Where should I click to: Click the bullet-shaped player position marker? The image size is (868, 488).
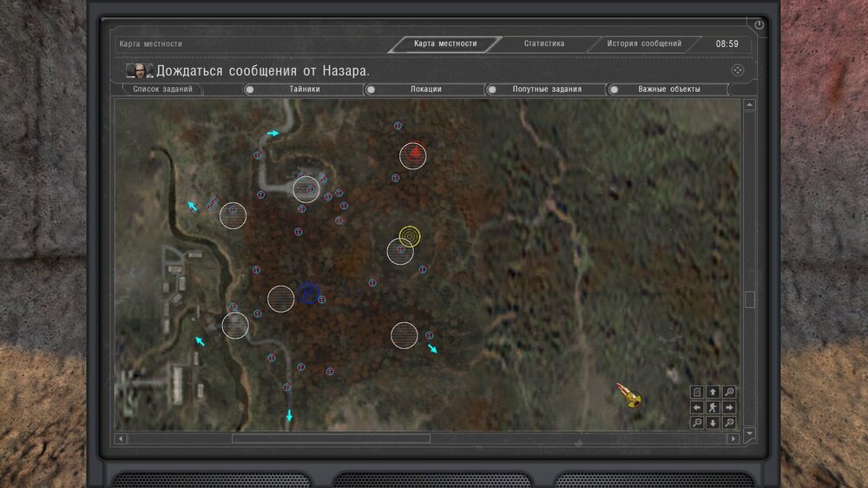(x=629, y=395)
